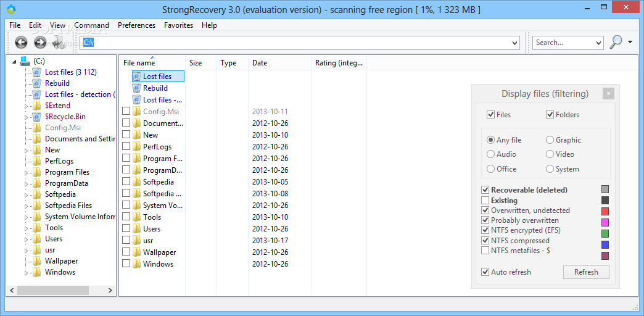Enable the Existing files checkbox
The height and width of the screenshot is (316, 644).
click(x=485, y=201)
